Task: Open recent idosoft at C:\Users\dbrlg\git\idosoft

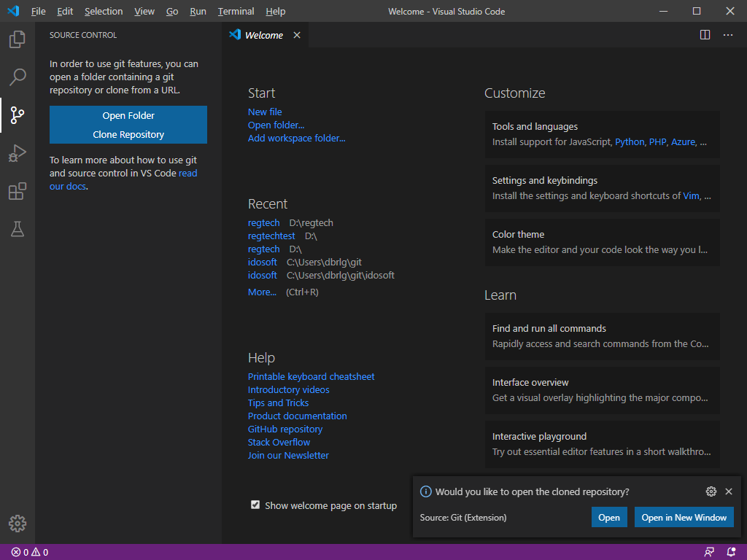Action: click(262, 275)
